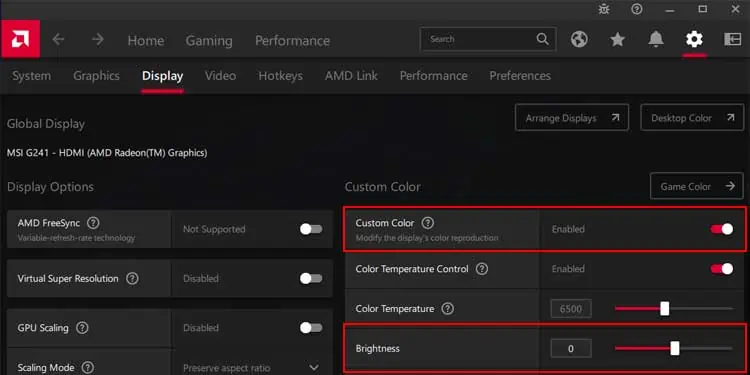Screen dimensions: 750x375
Task: Open the Gaming tab
Action: [209, 41]
